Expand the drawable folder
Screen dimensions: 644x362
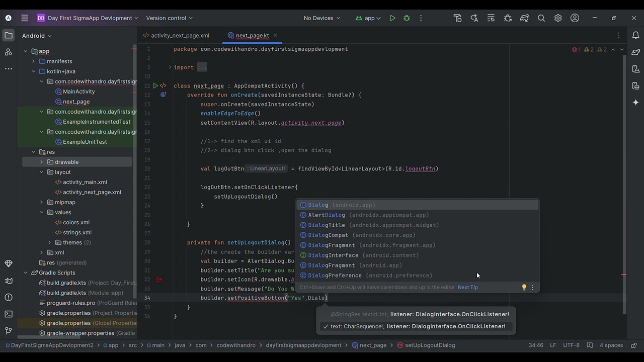pos(42,162)
